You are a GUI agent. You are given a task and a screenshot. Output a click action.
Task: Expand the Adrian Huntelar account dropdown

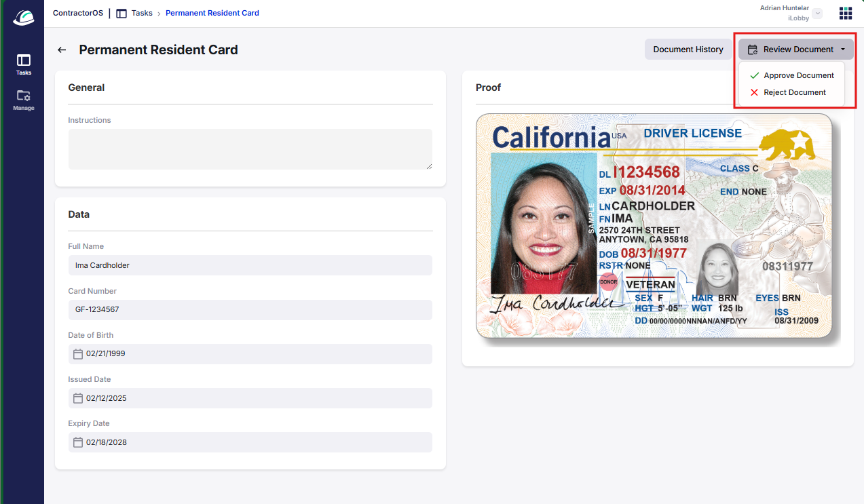pos(817,14)
